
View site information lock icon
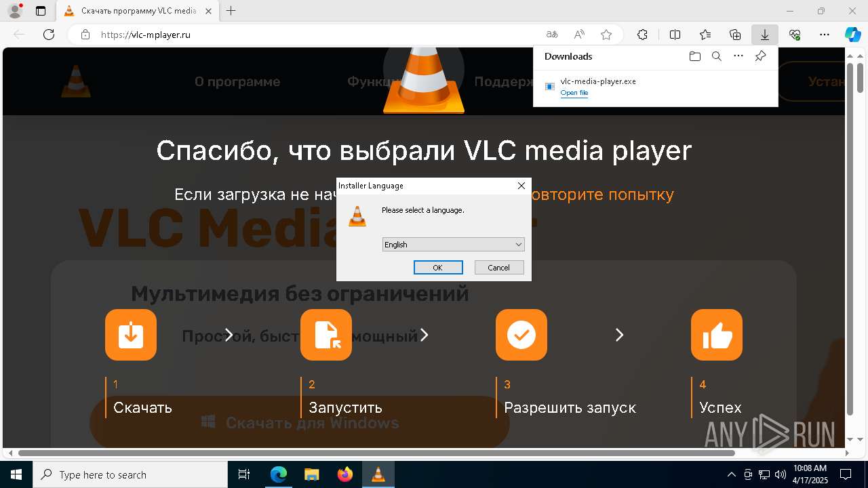pyautogui.click(x=85, y=35)
